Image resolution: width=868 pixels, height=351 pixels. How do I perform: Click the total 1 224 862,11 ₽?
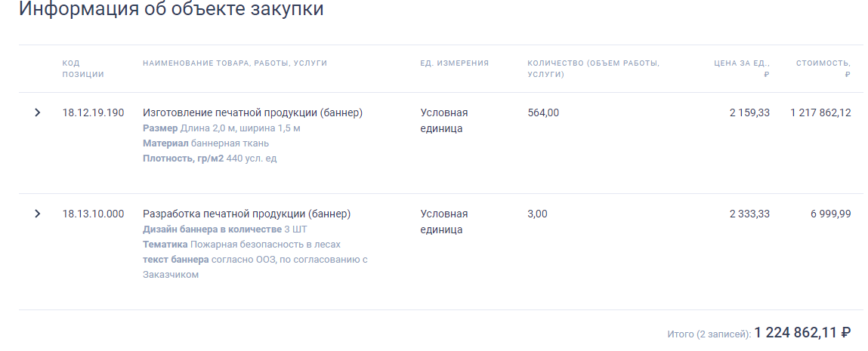[802, 333]
